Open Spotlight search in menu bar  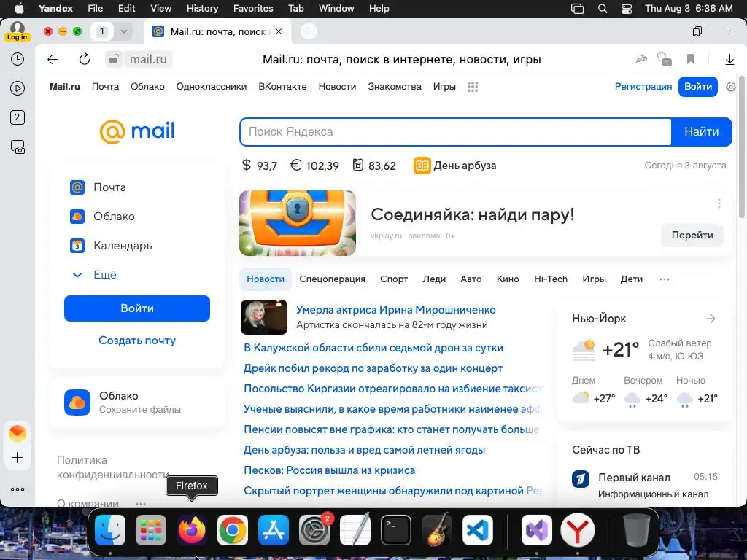tap(603, 8)
